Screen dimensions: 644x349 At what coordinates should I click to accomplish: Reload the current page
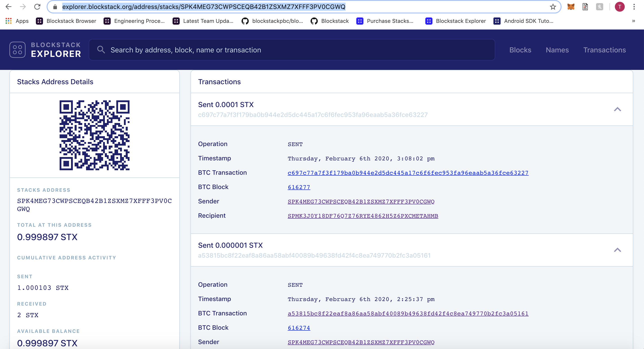point(37,7)
